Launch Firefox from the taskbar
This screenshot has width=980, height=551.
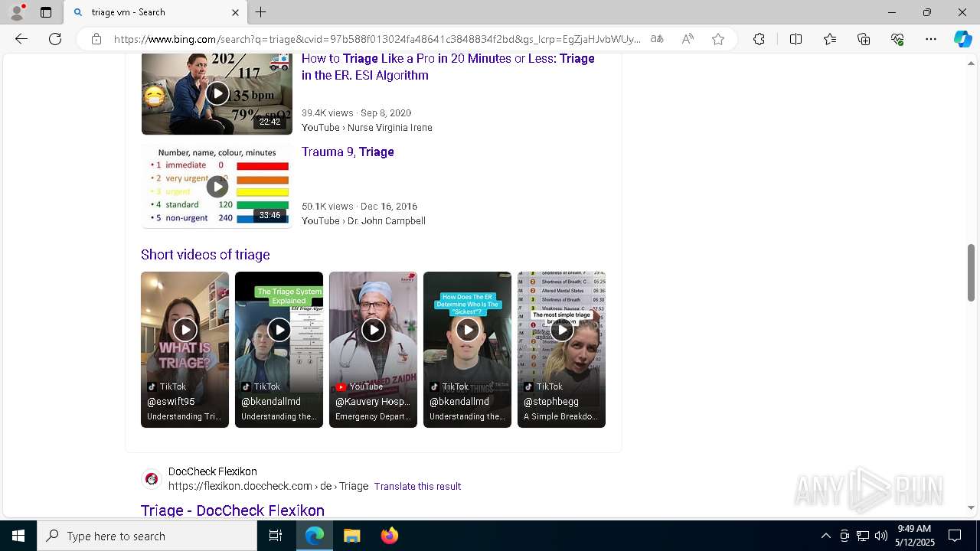point(390,536)
